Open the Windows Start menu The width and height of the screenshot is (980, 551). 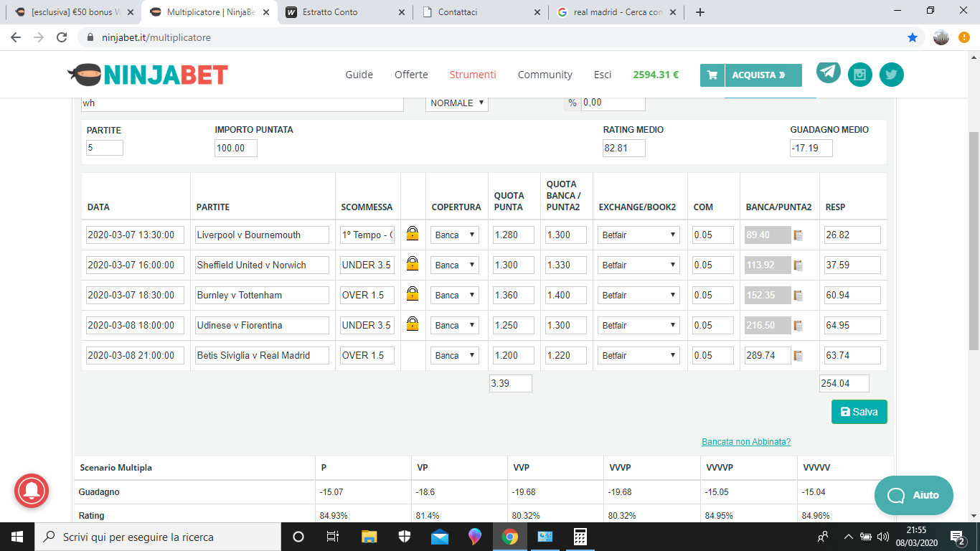tap(17, 537)
